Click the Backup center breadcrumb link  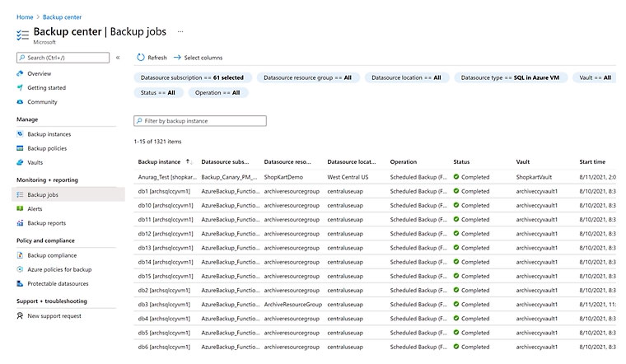coord(62,17)
